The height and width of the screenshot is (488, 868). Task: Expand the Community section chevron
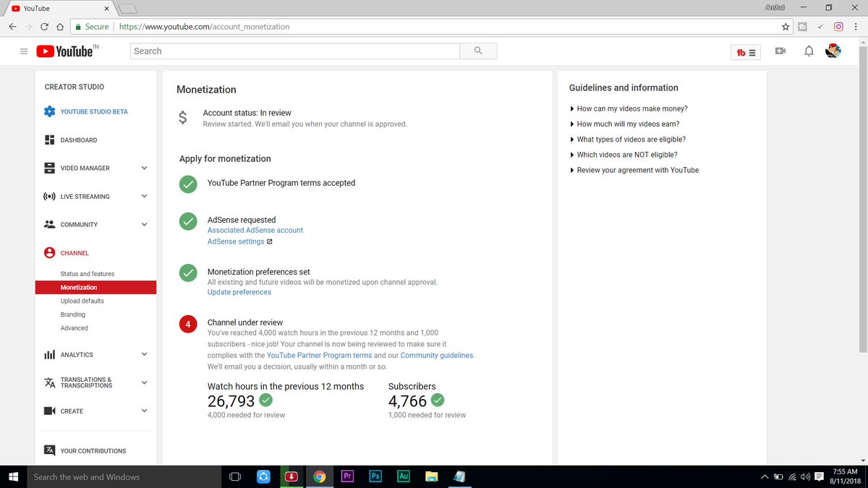(x=144, y=224)
